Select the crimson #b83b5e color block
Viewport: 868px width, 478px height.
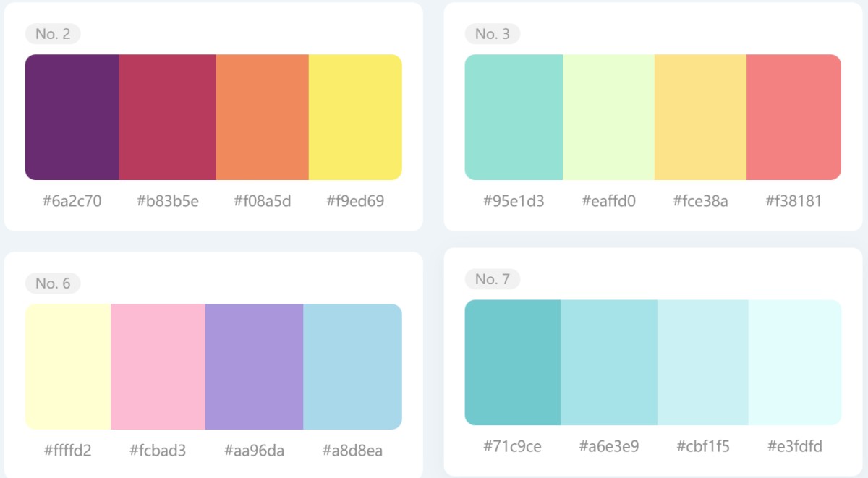[167, 117]
